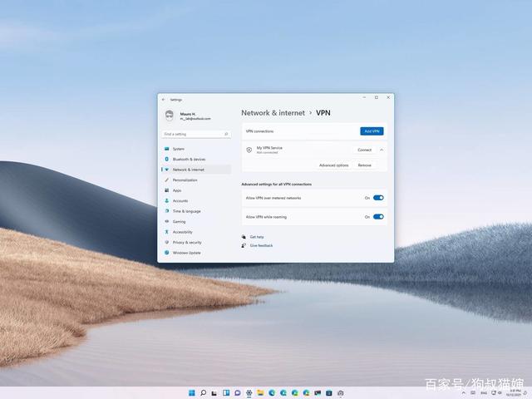Select the Windows Update icon
The width and height of the screenshot is (532, 399).
coord(166,253)
